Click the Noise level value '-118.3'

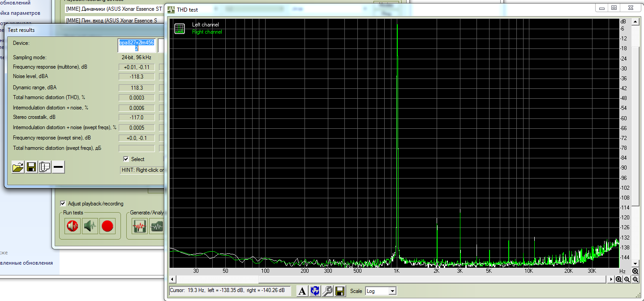[137, 77]
